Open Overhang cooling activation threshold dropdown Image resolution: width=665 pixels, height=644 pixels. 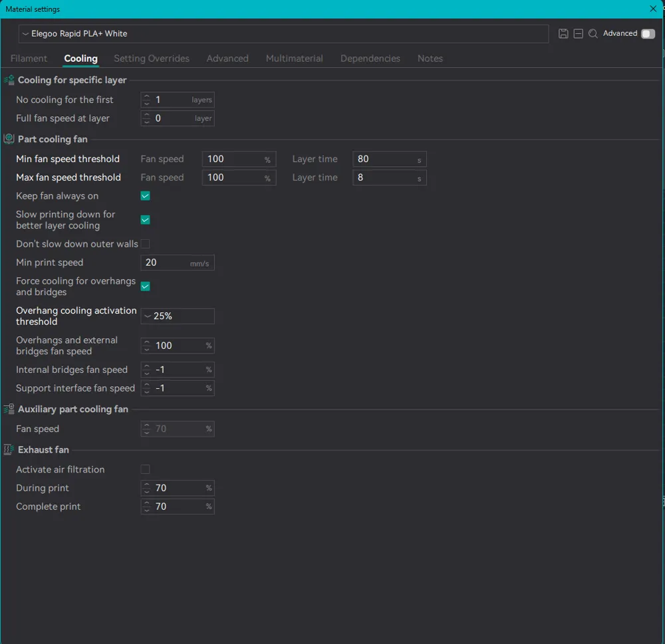coord(178,316)
